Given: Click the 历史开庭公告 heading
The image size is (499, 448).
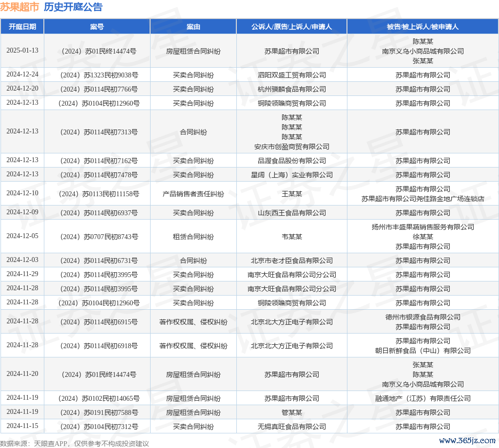Looking at the screenshot, I should click(x=73, y=7).
